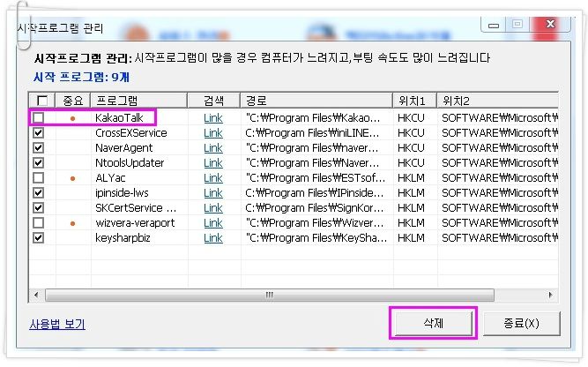This screenshot has width=588, height=367.
Task: Click the 삭제 delete button
Action: (433, 323)
